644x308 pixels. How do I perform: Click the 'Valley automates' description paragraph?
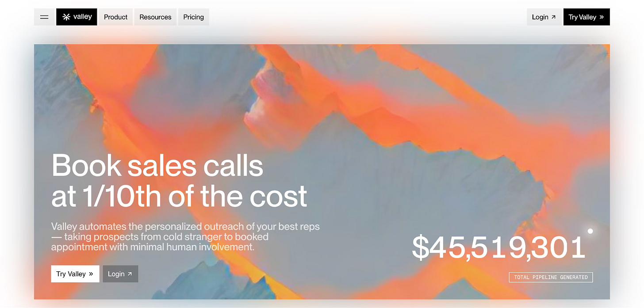[185, 237]
